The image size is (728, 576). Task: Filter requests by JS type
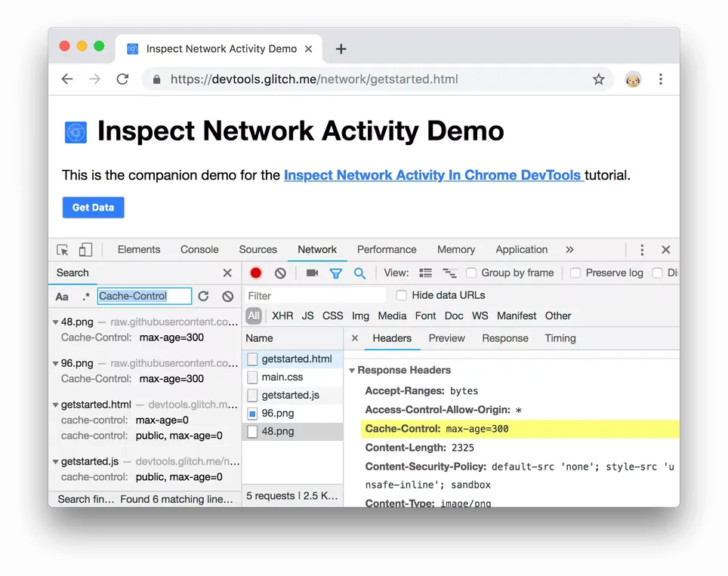coord(307,316)
